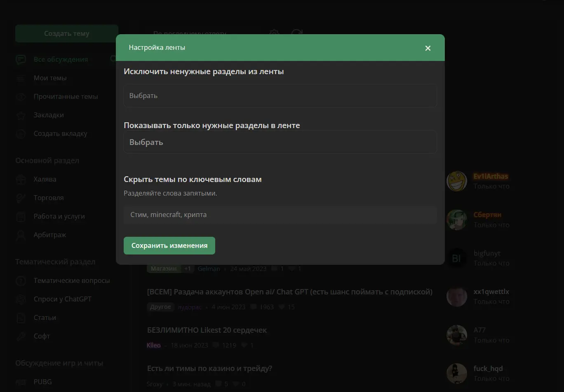Open author profile "лудорас"
564x392 pixels.
click(x=190, y=307)
